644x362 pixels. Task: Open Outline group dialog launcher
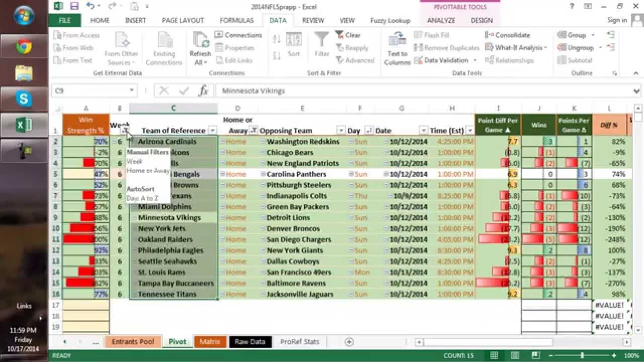click(x=614, y=73)
